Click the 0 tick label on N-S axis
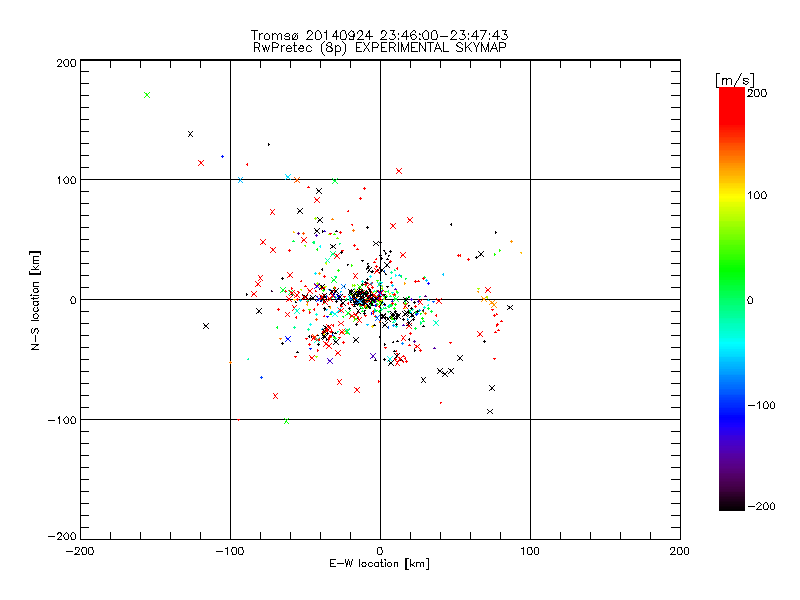This screenshot has height=600, width=800. 73,300
